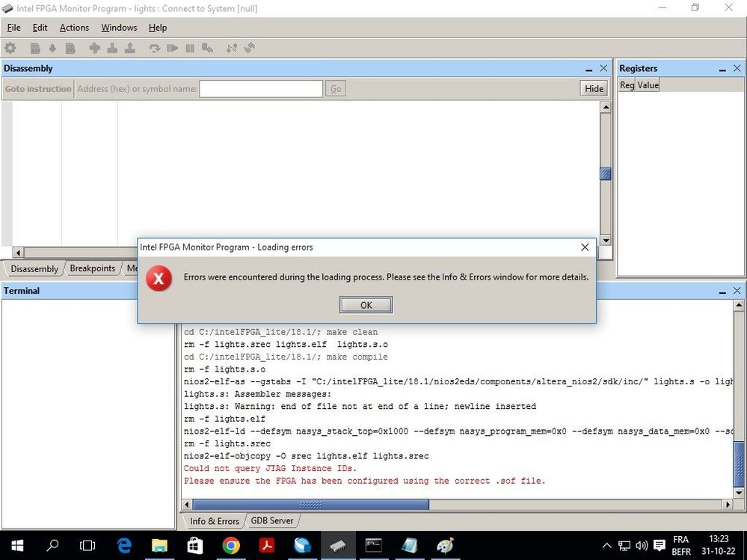Open the Windows menu
This screenshot has width=747, height=560.
tap(119, 28)
